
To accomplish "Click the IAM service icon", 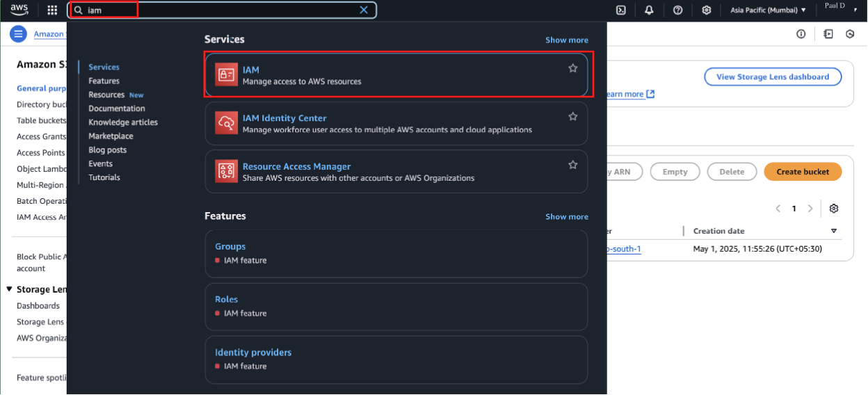I will click(x=226, y=74).
